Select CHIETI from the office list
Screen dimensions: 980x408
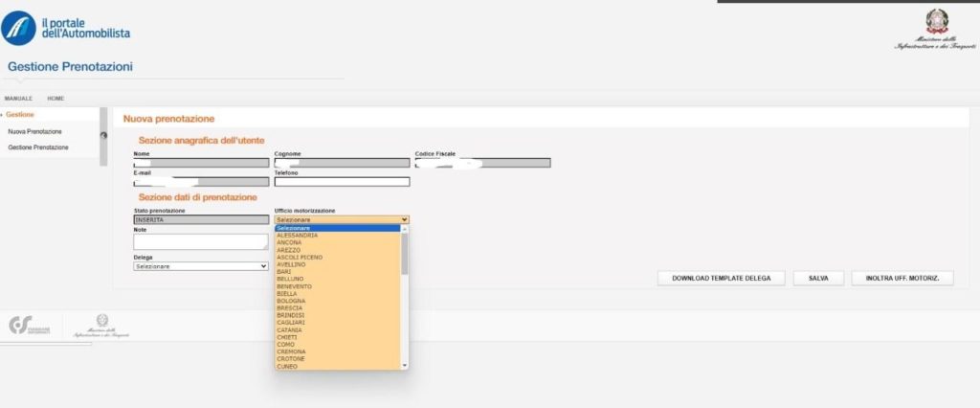[x=338, y=337]
